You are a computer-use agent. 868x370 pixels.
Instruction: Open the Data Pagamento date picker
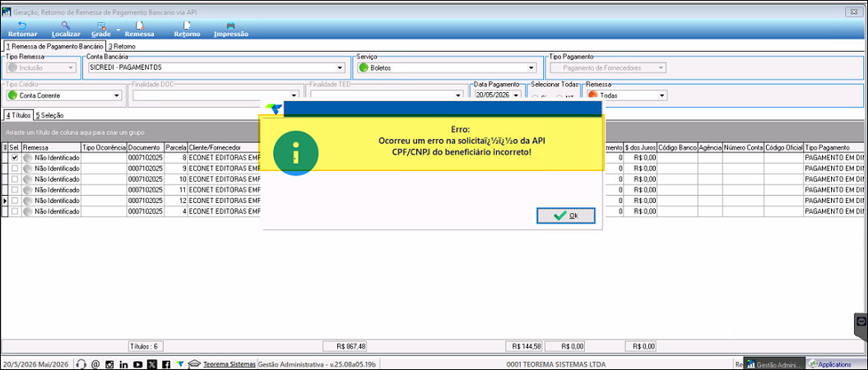coord(516,95)
